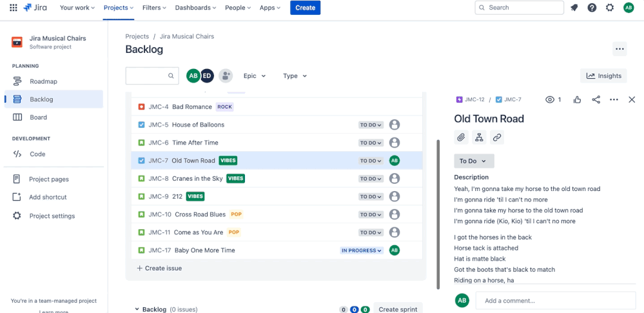Filter backlog by ED assignee avatar
The width and height of the screenshot is (644, 313).
(208, 76)
